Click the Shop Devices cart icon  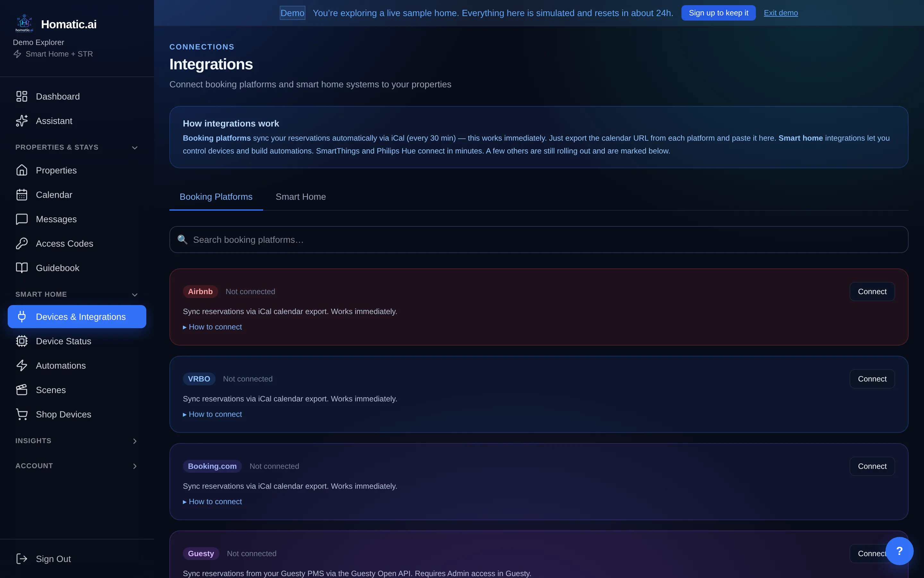[x=22, y=414]
